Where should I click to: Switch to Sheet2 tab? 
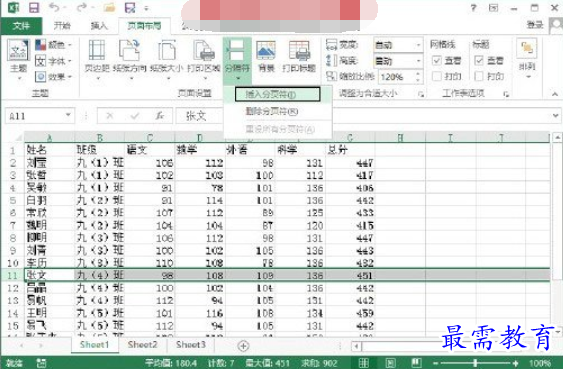click(x=143, y=345)
